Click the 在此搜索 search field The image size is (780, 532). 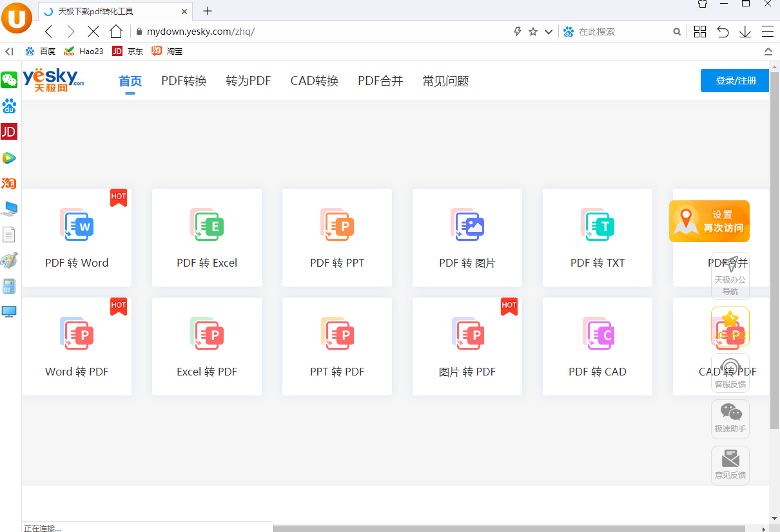tap(623, 32)
